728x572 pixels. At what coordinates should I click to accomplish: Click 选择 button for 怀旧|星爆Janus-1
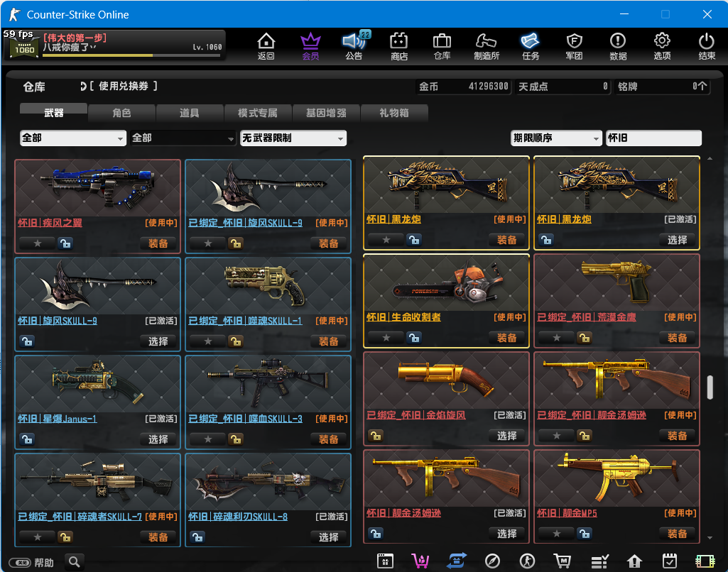158,439
